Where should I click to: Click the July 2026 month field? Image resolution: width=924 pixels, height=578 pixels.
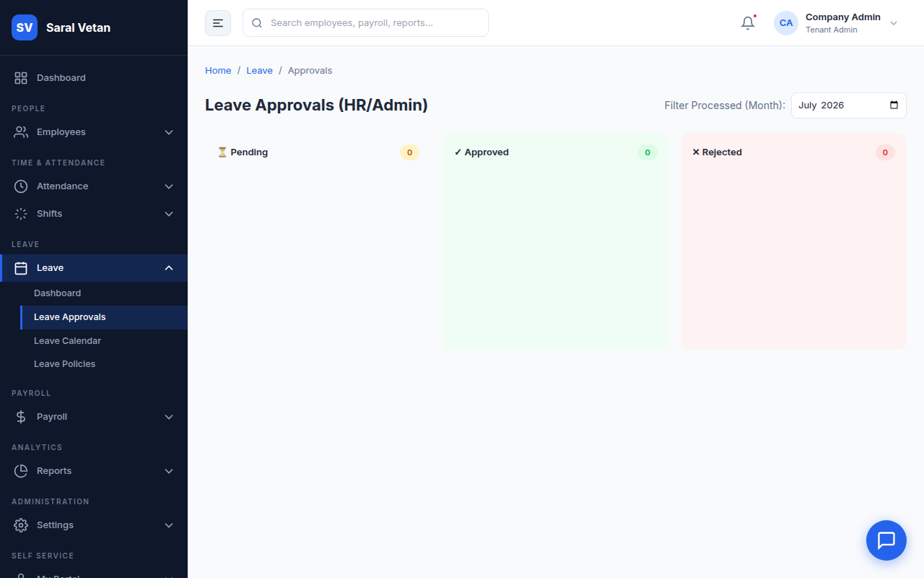pos(849,105)
